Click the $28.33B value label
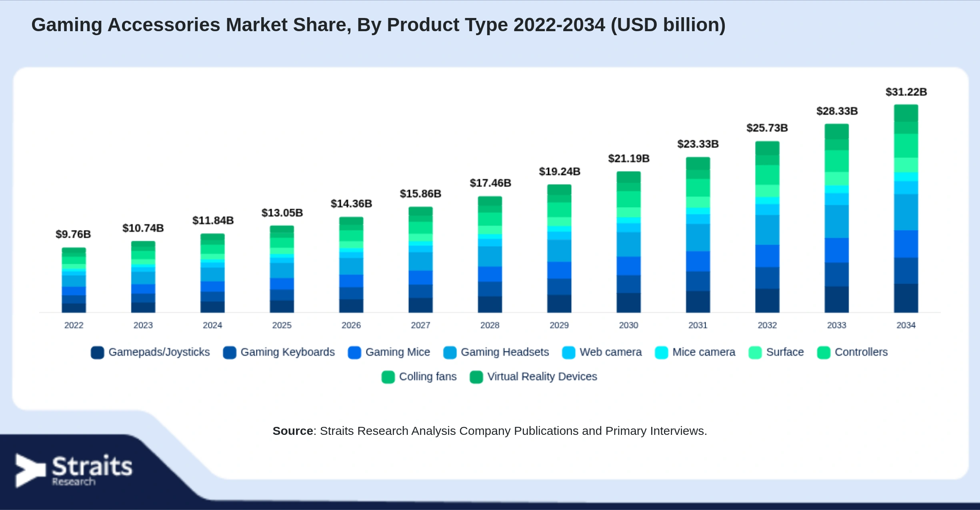 click(838, 111)
